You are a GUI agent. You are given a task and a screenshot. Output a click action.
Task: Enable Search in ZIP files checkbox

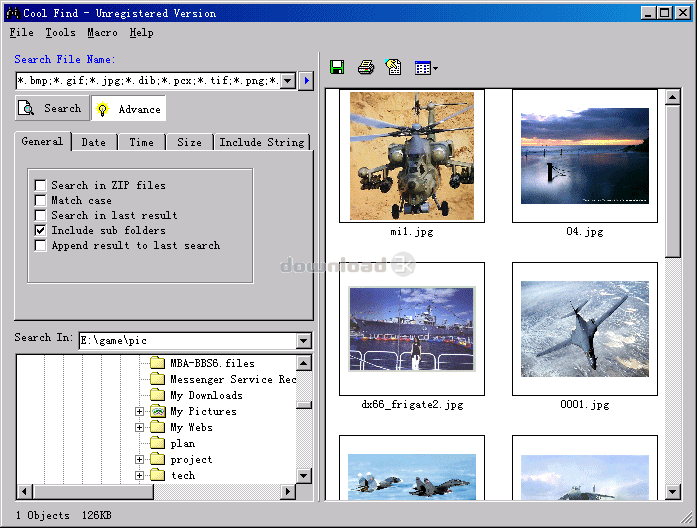click(40, 185)
